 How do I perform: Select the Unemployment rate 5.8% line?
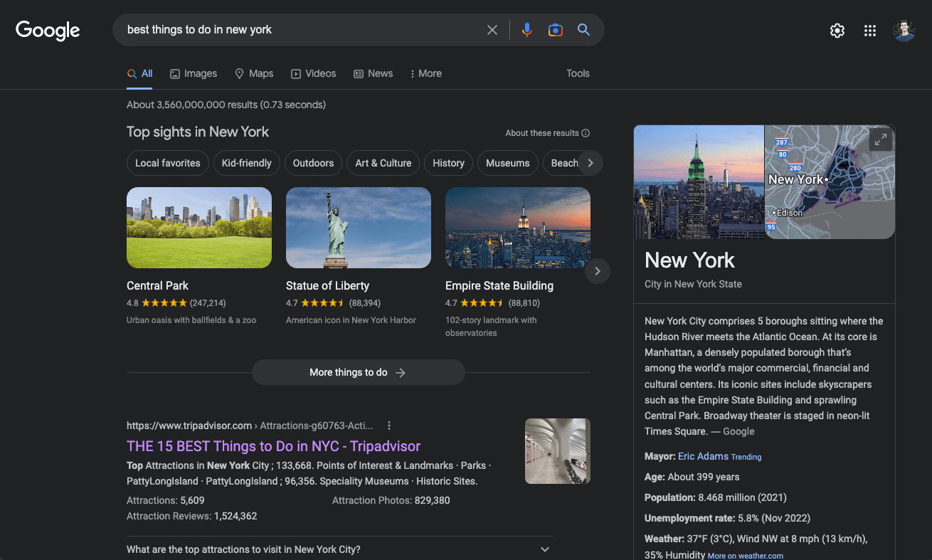[x=727, y=518]
